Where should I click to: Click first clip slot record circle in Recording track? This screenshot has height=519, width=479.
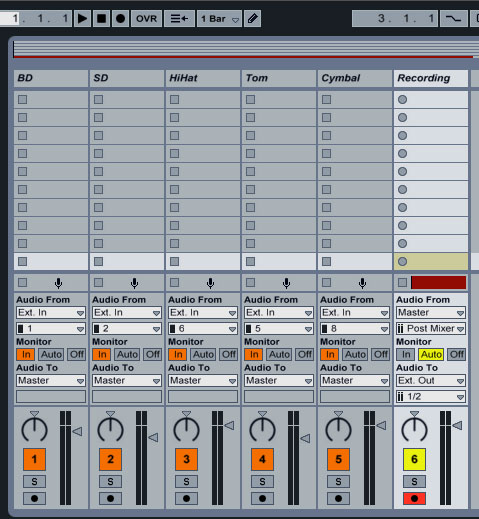click(x=403, y=99)
